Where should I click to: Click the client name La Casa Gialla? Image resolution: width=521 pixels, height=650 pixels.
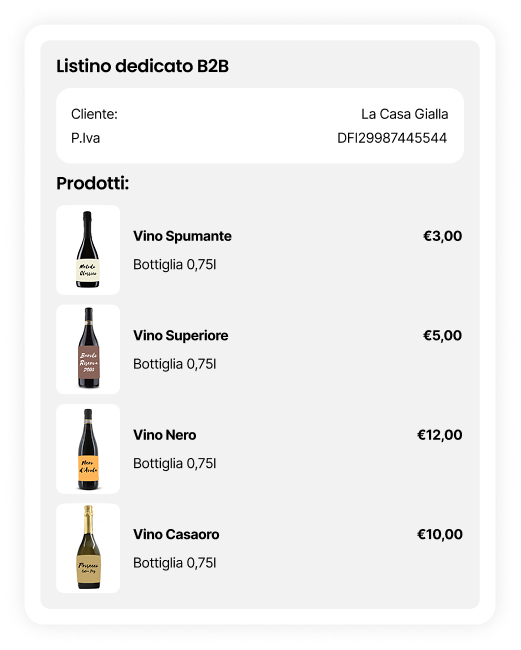tap(405, 114)
